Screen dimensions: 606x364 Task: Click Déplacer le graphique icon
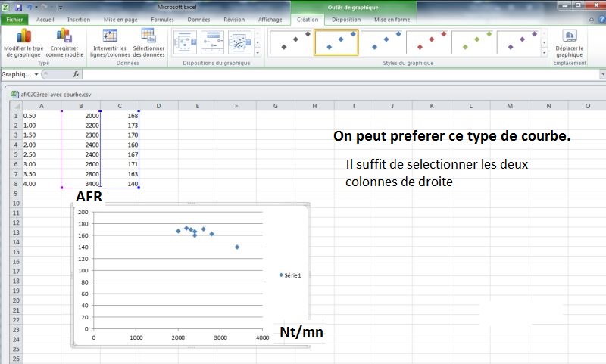569,37
